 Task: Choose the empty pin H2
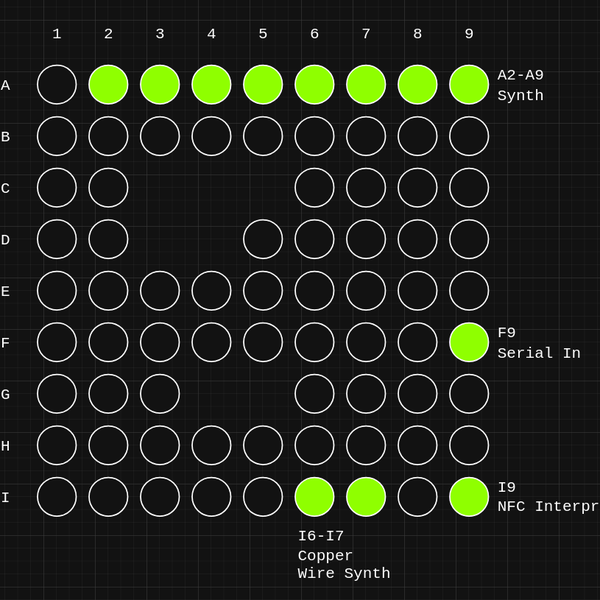pyautogui.click(x=108, y=445)
